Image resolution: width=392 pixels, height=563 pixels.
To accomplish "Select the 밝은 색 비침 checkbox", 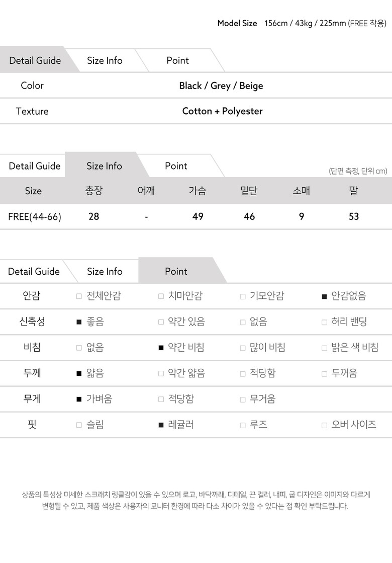I will coord(325,348).
